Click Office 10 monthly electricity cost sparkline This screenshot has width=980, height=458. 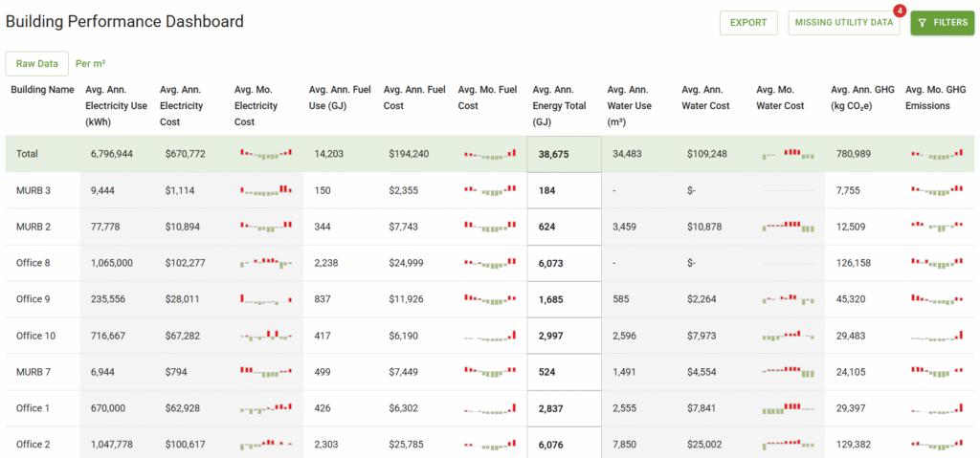[265, 336]
